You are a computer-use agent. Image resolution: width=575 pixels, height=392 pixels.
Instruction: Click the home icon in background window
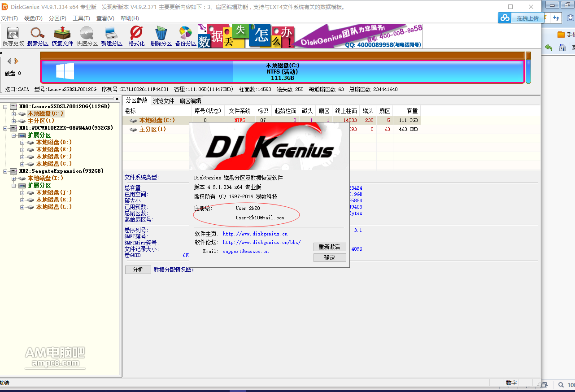tap(562, 47)
